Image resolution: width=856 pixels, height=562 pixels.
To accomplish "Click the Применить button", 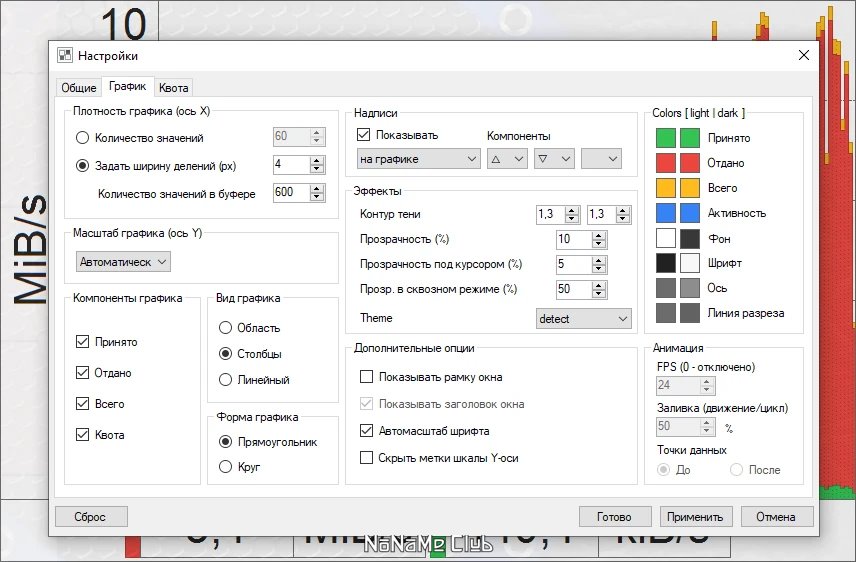I will 695,517.
